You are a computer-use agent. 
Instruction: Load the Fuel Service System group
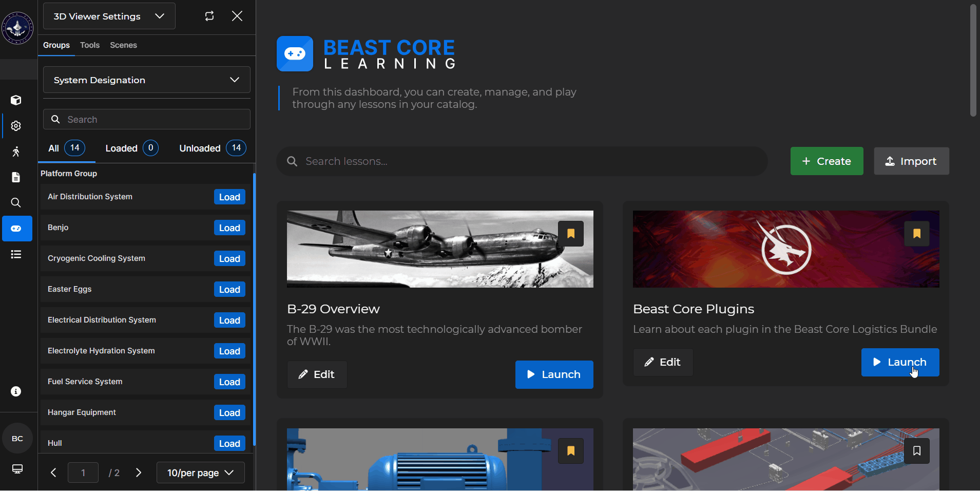click(229, 382)
